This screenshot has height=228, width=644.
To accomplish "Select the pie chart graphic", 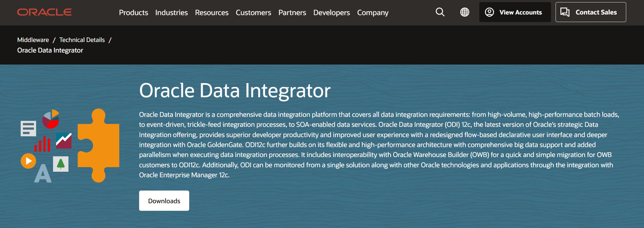I will (x=51, y=120).
